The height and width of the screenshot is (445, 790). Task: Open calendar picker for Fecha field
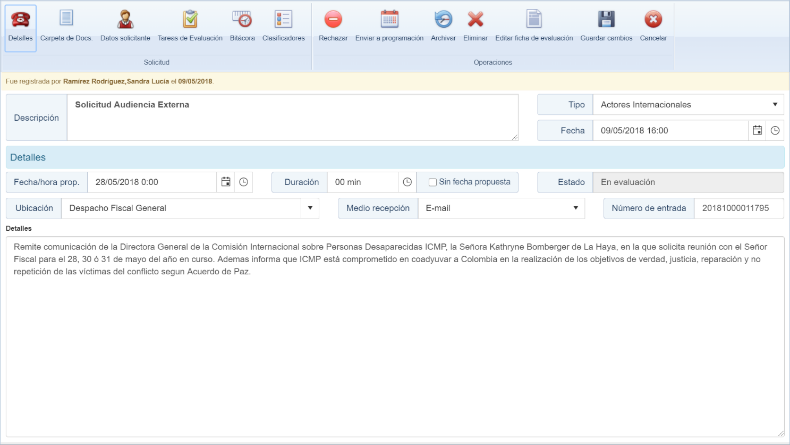tap(757, 131)
